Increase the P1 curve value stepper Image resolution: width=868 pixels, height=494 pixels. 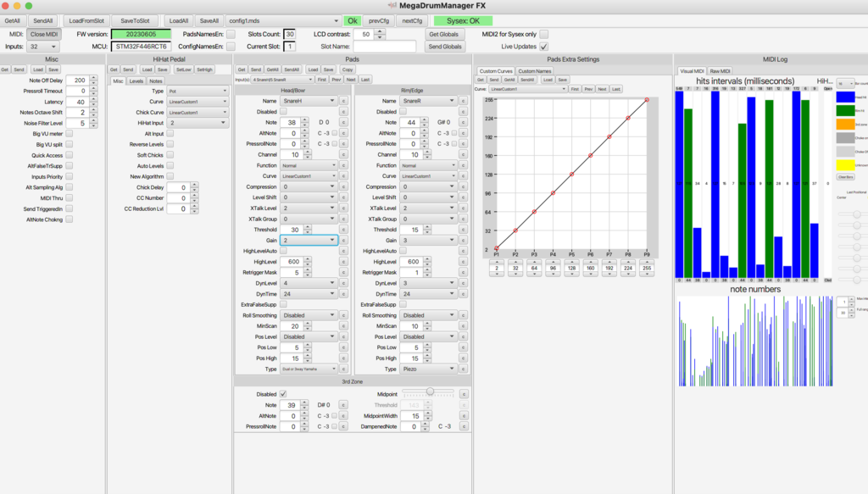point(497,262)
